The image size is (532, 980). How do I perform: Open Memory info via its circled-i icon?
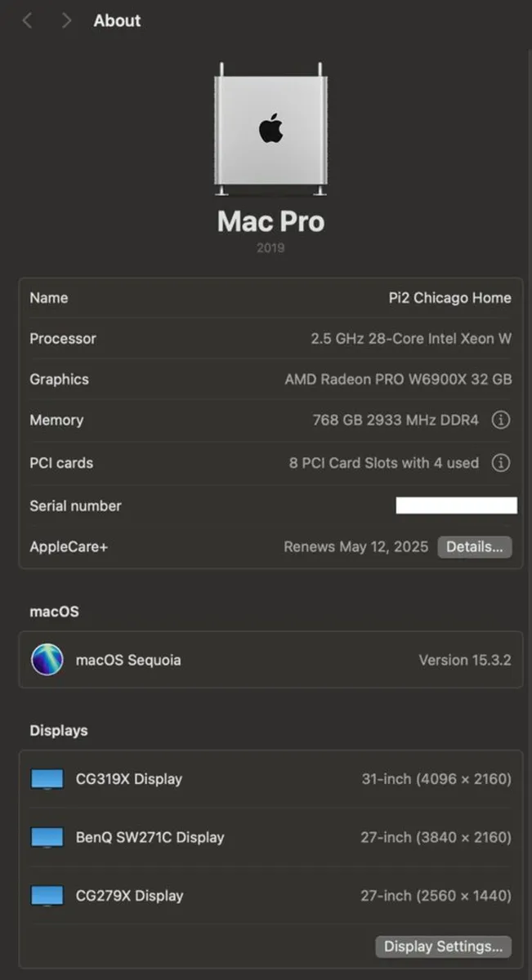coord(501,420)
